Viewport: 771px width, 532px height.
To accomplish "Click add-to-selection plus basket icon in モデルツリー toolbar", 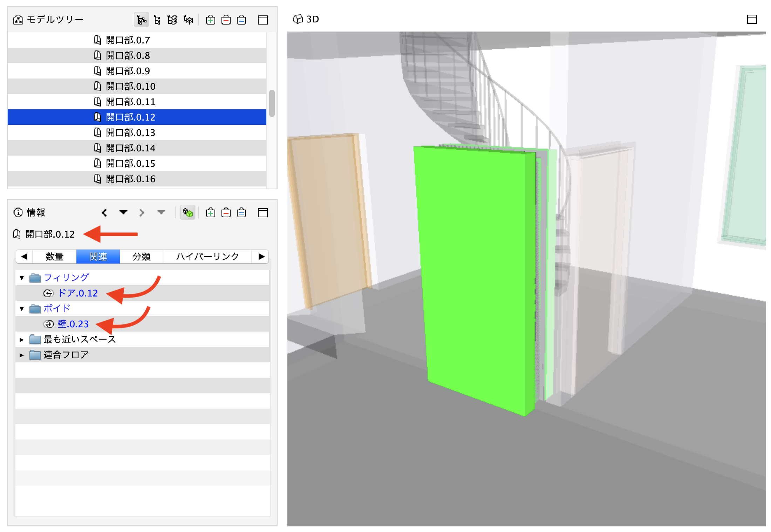I will (211, 20).
